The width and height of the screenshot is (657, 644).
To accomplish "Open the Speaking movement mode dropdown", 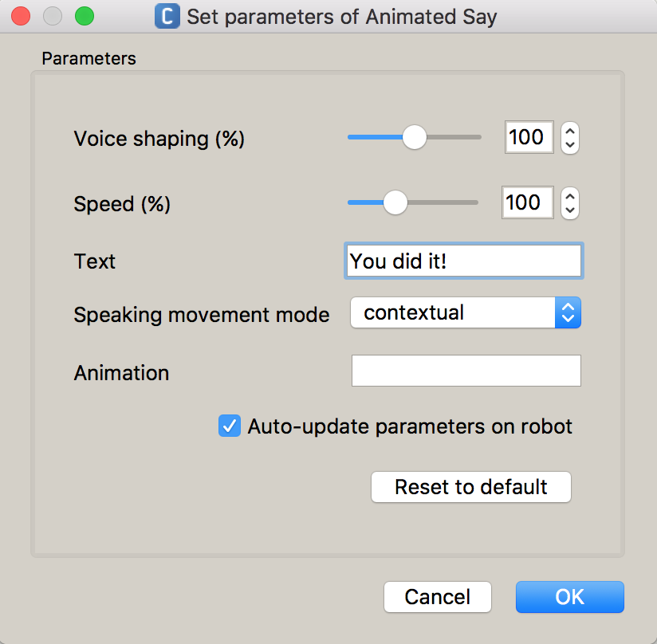I will pyautogui.click(x=466, y=313).
